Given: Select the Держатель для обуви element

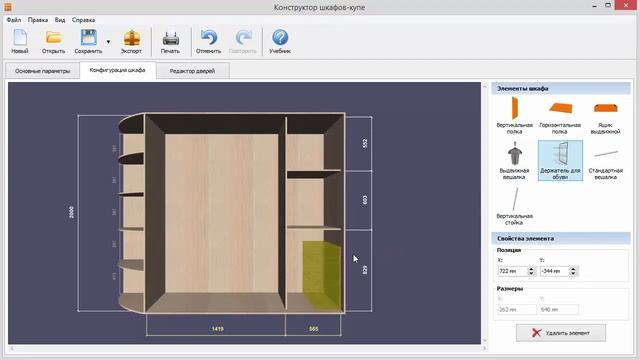Looking at the screenshot, I should pos(560,160).
